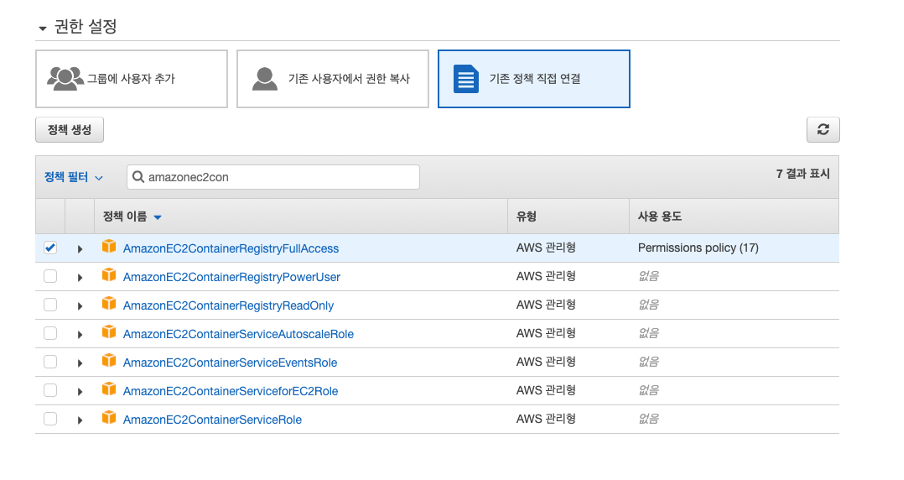Image resolution: width=904 pixels, height=480 pixels.
Task: Click 없음 usage in ReadOnly row
Action: click(x=649, y=304)
